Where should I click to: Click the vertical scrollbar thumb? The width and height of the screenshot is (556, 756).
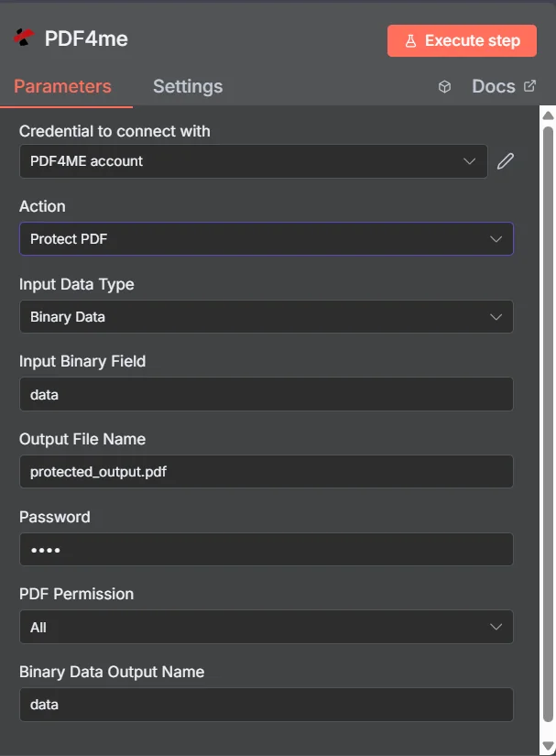pyautogui.click(x=548, y=424)
